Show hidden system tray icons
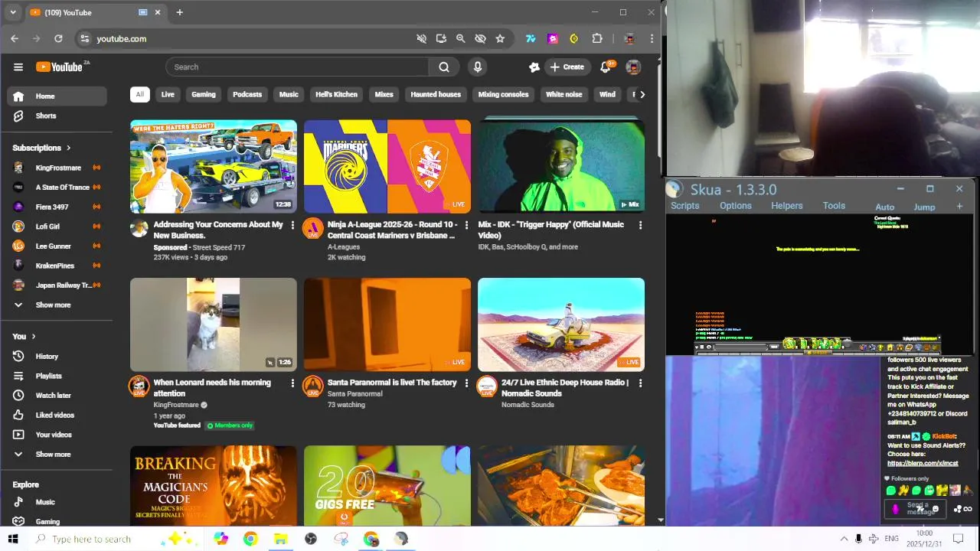980x551 pixels. coord(844,539)
